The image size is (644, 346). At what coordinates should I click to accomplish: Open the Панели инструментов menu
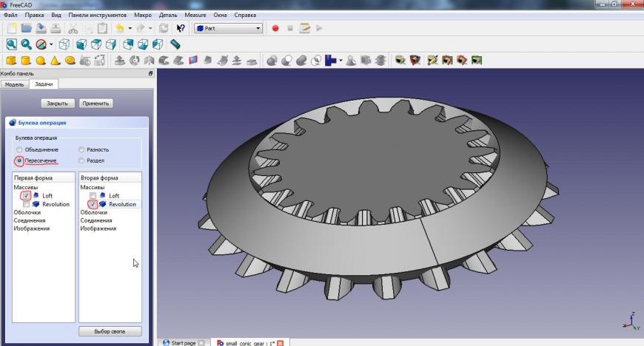point(97,16)
